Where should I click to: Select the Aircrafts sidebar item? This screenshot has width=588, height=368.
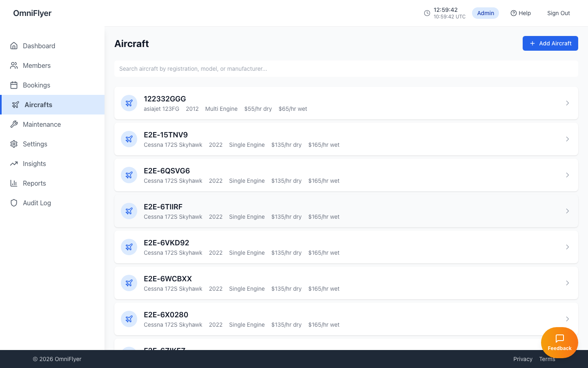click(x=52, y=105)
